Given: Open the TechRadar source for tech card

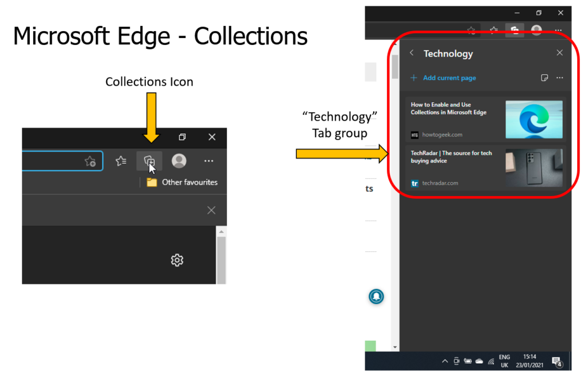Looking at the screenshot, I should pos(485,168).
